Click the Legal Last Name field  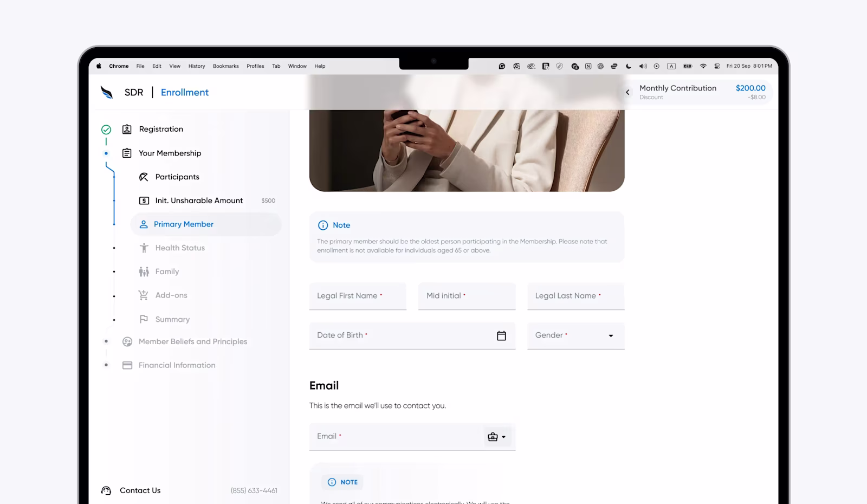576,296
